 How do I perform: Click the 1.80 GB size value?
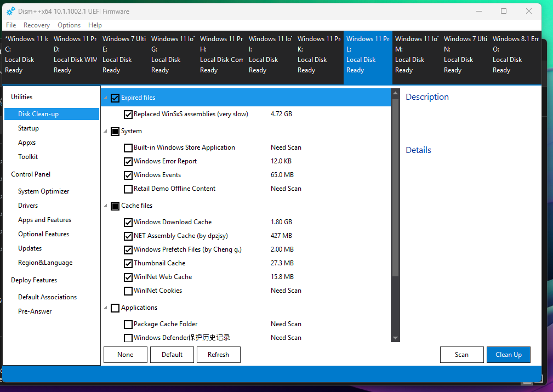(x=281, y=222)
